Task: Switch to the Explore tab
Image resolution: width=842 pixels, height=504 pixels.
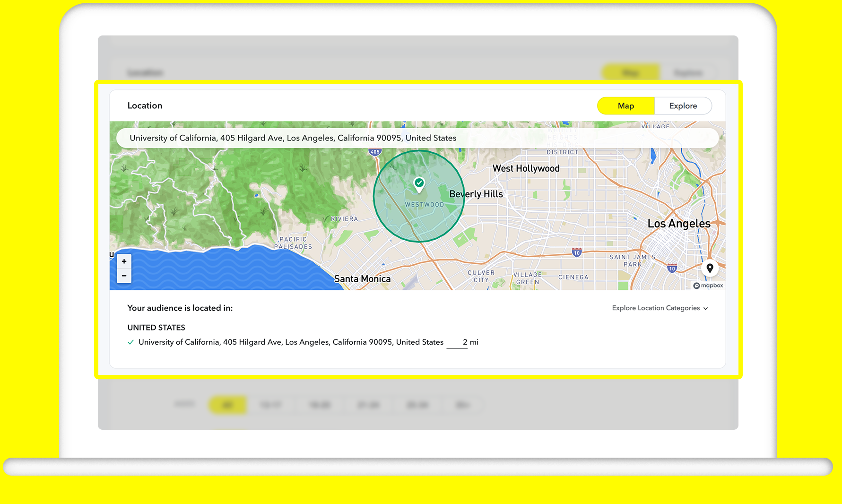Action: pos(683,106)
